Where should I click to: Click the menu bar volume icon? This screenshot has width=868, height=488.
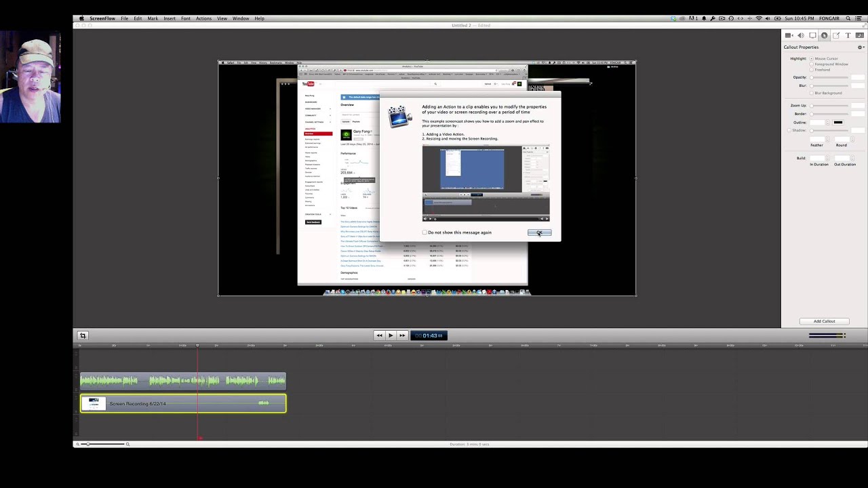[x=768, y=18]
